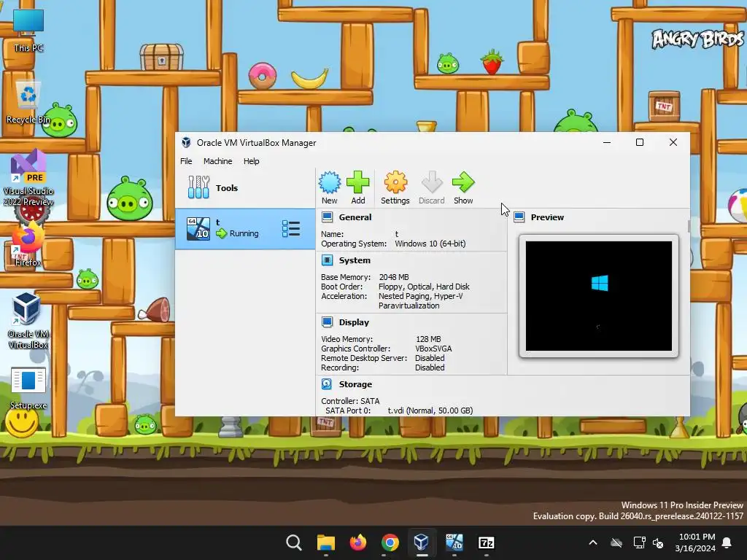The height and width of the screenshot is (560, 747).
Task: Select the Setup.exe desktop icon
Action: click(28, 388)
